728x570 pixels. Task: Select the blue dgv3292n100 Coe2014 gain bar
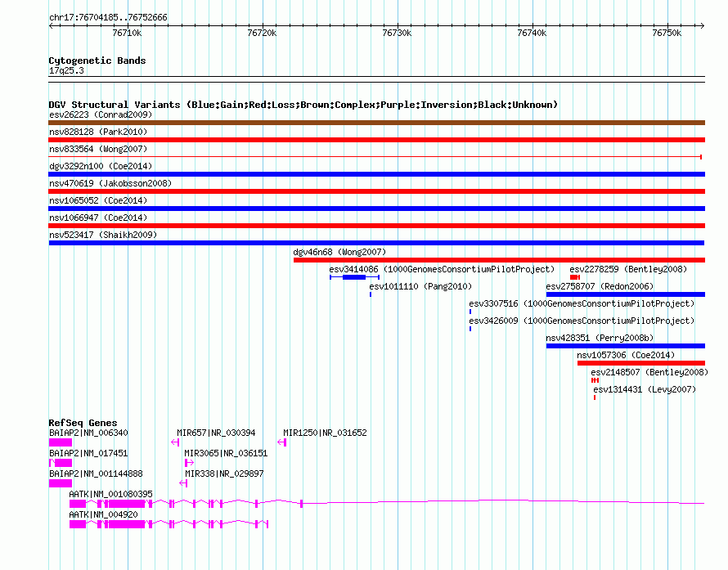click(376, 174)
